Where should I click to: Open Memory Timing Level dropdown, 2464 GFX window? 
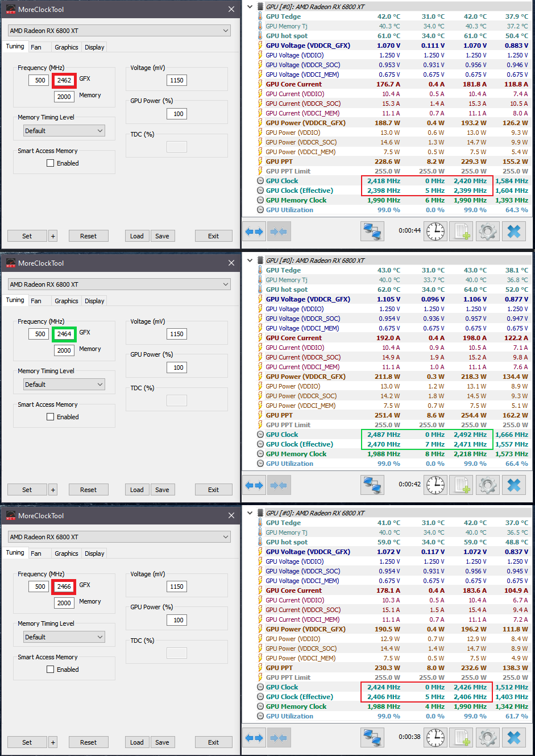(x=64, y=385)
